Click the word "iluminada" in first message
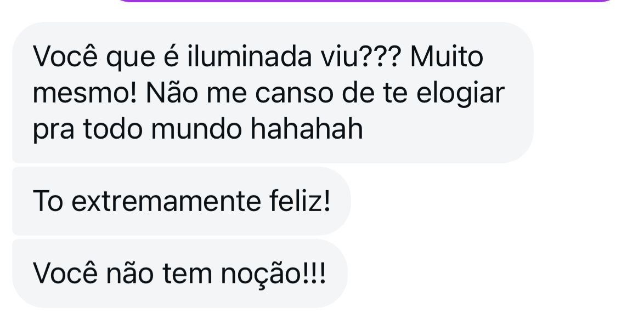Viewport: 644px width, 325px height. (249, 56)
